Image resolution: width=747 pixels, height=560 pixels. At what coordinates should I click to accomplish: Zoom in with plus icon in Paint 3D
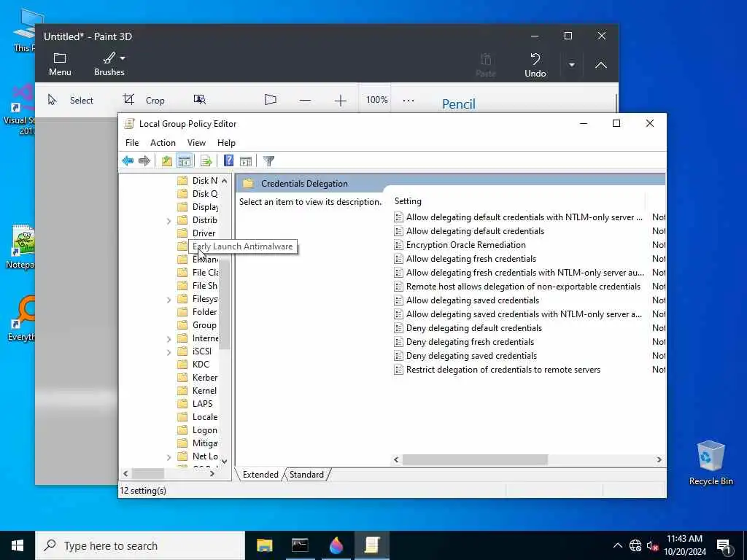[x=340, y=101]
